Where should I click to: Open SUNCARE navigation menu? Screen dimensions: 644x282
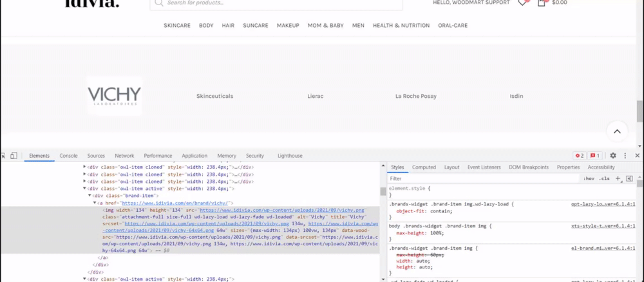click(256, 26)
